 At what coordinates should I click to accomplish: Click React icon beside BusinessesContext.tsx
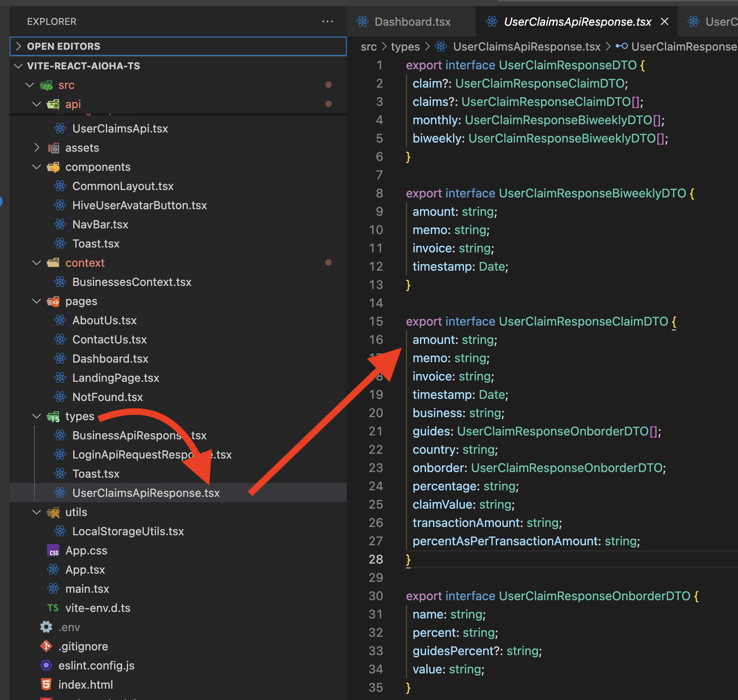60,282
